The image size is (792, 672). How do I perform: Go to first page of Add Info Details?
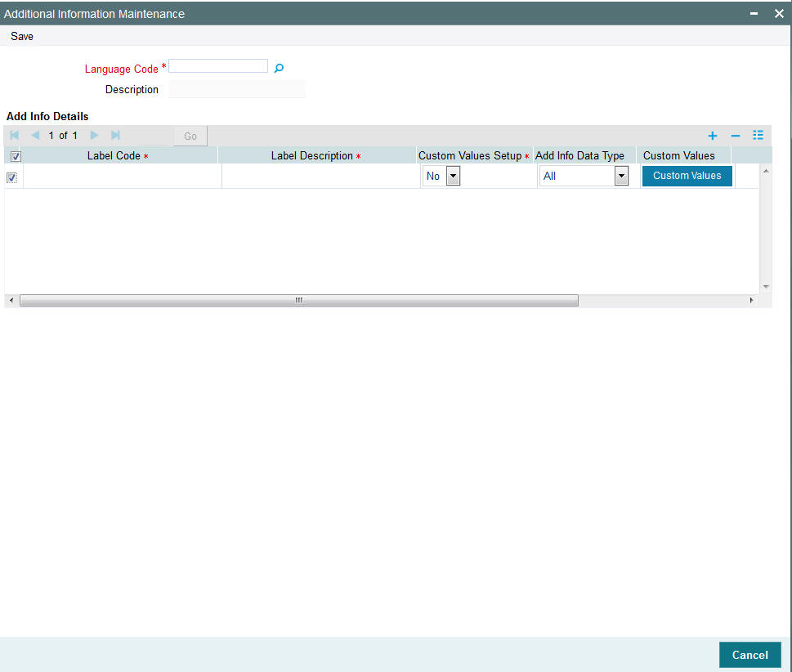point(14,136)
